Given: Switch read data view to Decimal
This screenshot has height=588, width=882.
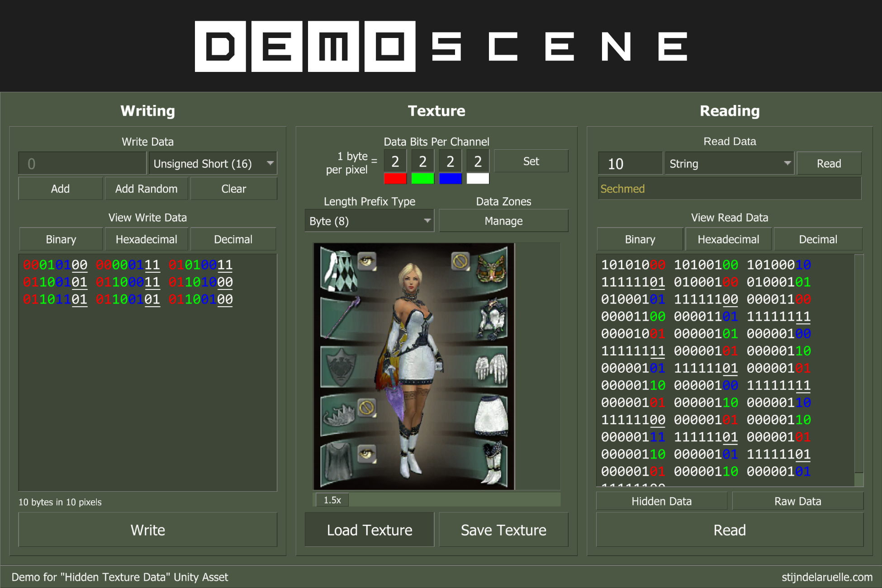Looking at the screenshot, I should 818,239.
